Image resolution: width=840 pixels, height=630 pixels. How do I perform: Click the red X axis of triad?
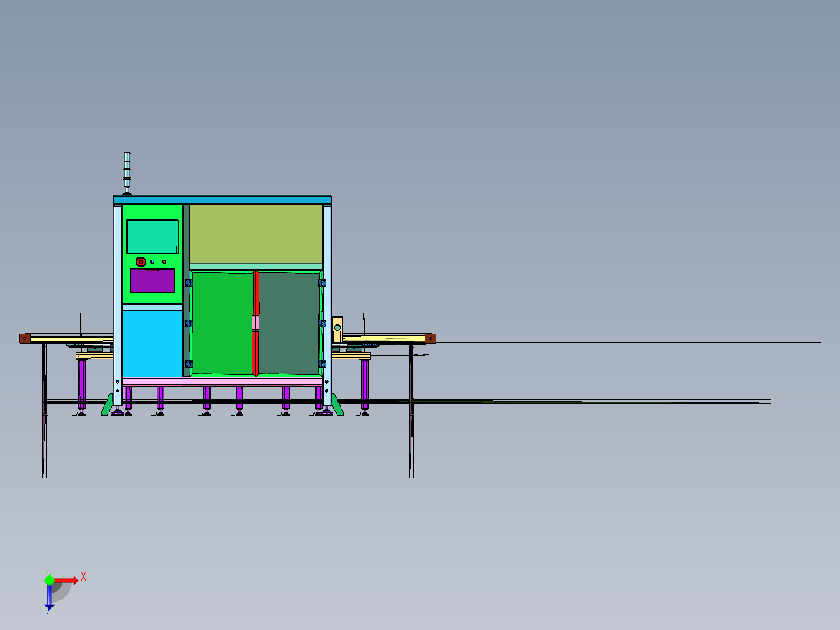(x=66, y=580)
